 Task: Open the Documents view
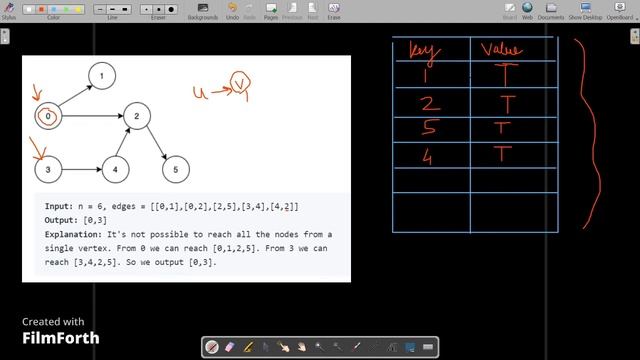tap(551, 11)
